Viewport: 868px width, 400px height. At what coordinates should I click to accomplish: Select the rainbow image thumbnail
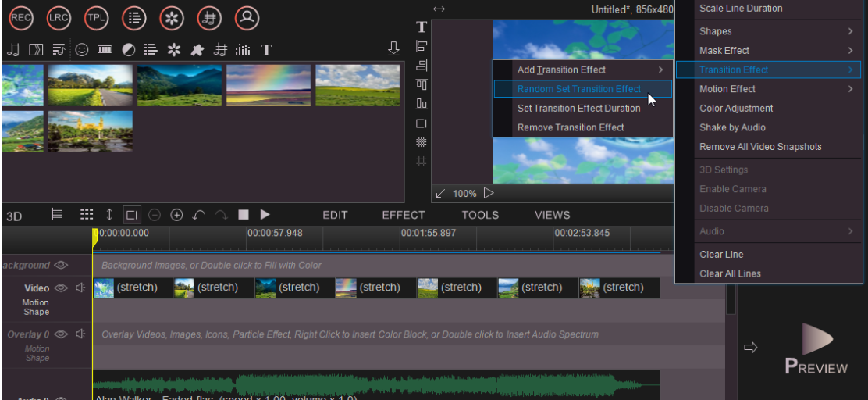pyautogui.click(x=269, y=85)
